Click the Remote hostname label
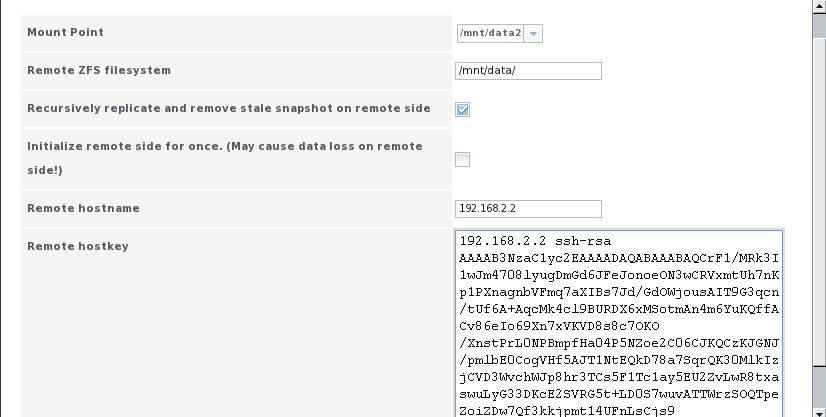Viewport: 826px width, 417px height. [83, 208]
